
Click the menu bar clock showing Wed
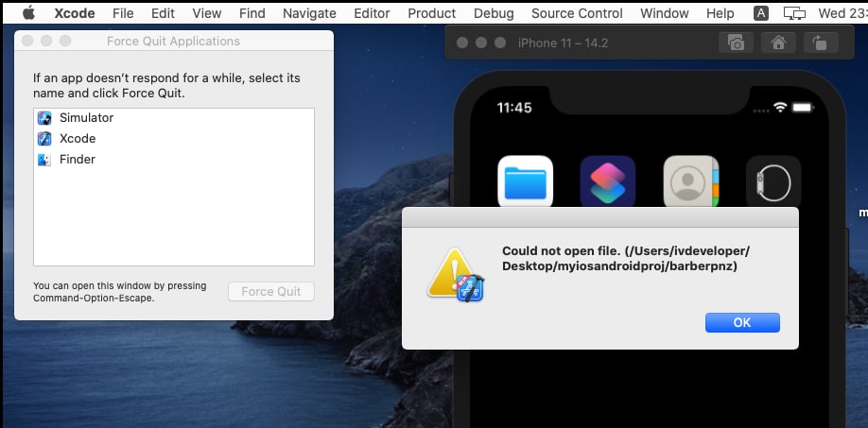point(842,13)
